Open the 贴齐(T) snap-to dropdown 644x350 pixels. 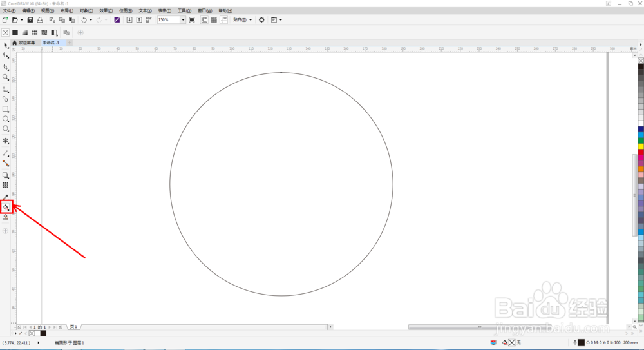click(242, 20)
